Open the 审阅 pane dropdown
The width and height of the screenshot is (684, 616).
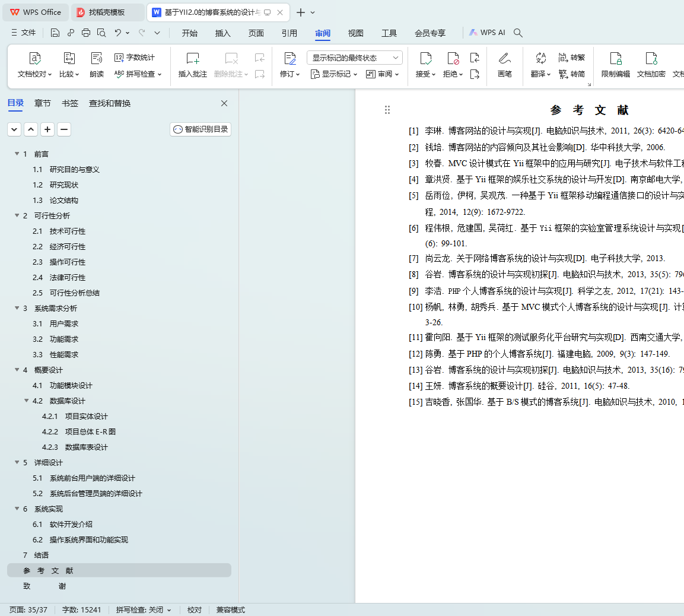point(382,74)
